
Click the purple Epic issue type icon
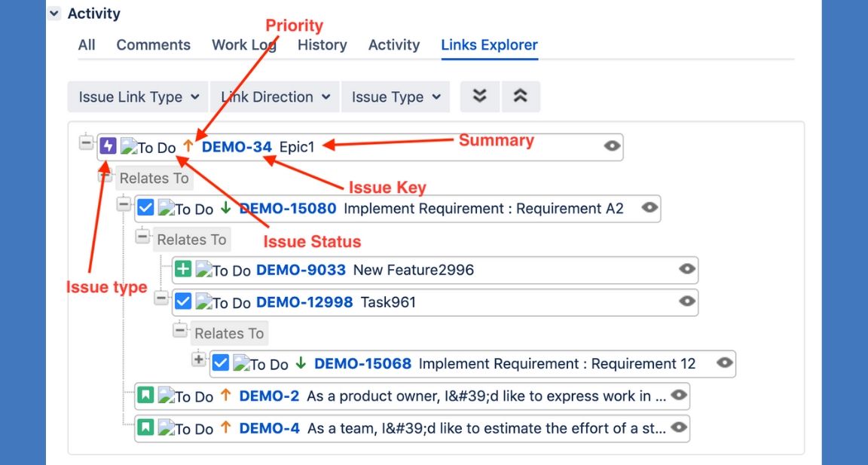108,146
